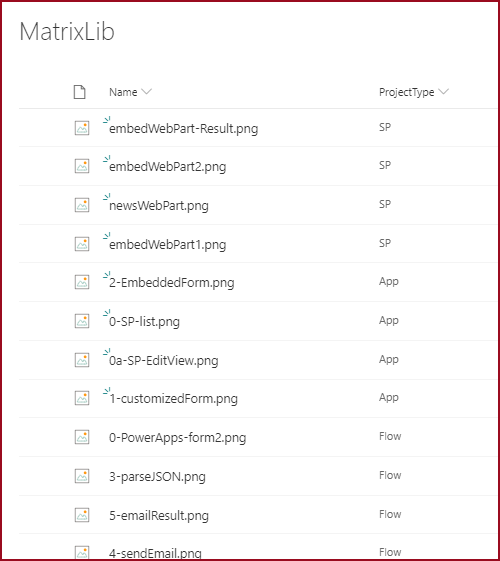500x561 pixels.
Task: Open the Name column sort dropdown
Action: pos(146,92)
